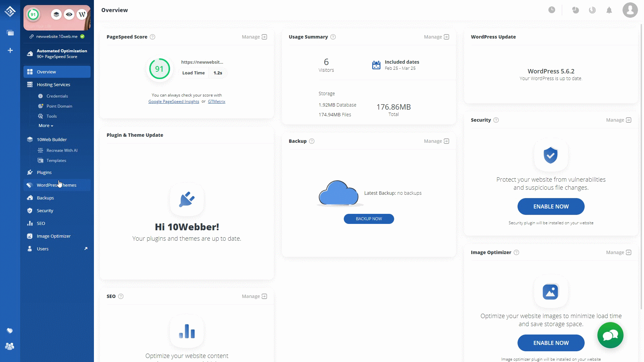
Task: Click the speed gauge icon in header
Action: [592, 10]
